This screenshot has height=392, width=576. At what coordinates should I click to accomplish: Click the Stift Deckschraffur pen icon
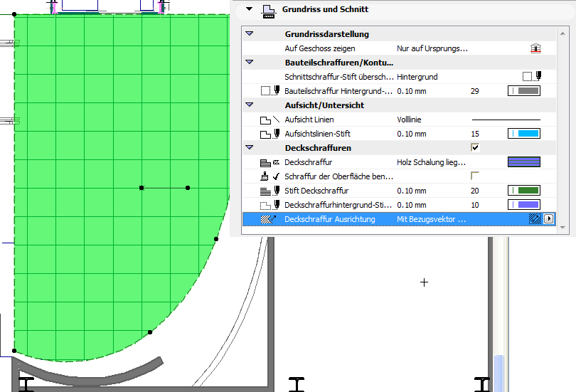(269, 191)
